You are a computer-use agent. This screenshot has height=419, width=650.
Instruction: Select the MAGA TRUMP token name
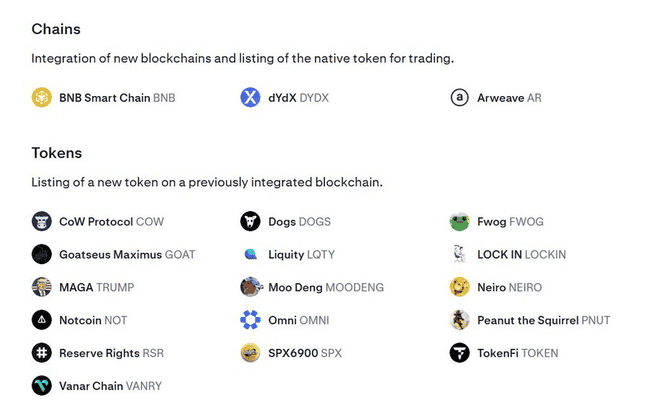[x=97, y=287]
